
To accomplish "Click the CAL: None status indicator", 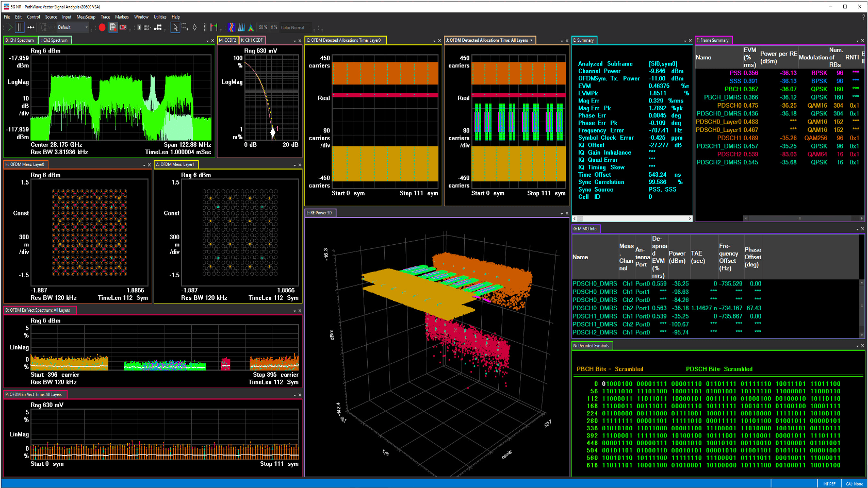I will (x=854, y=483).
